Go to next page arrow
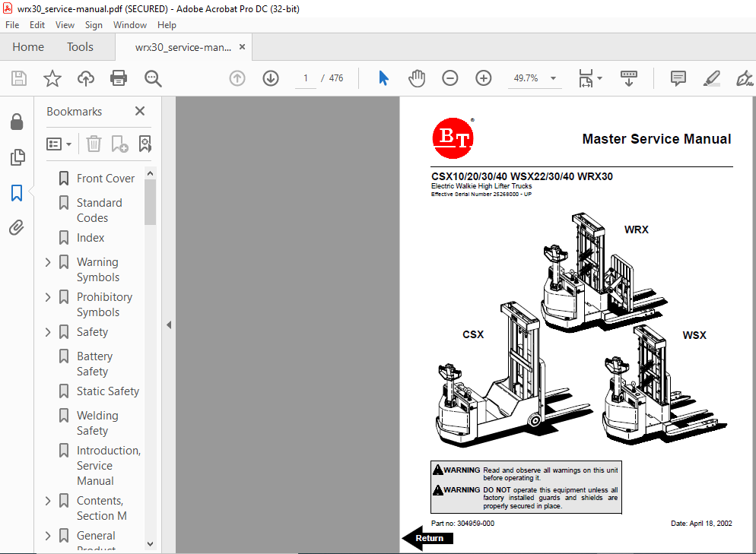The width and height of the screenshot is (756, 554). [x=271, y=78]
